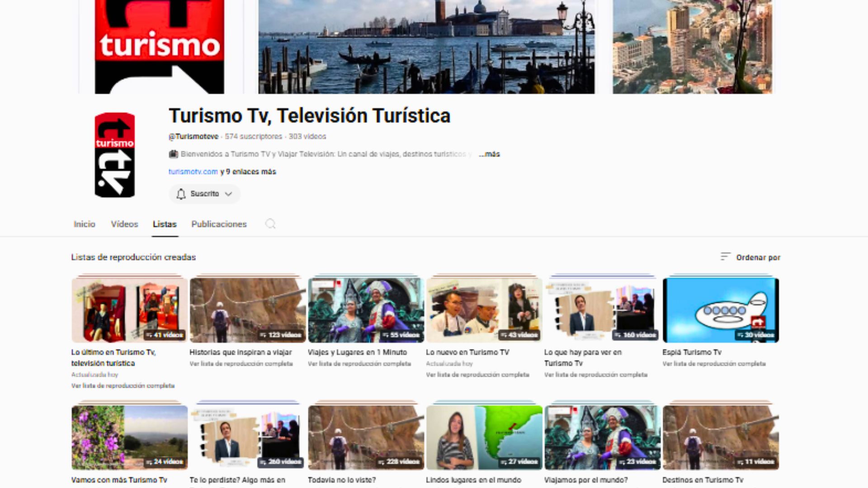Open 'Historias que inspiran a viajar' playlist title

241,352
